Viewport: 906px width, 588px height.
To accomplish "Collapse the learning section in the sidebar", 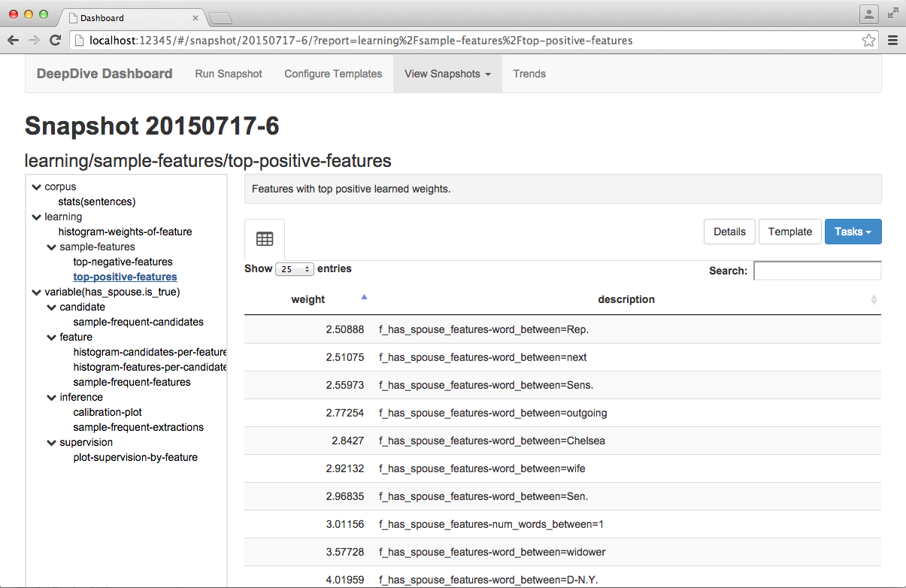I will point(36,217).
